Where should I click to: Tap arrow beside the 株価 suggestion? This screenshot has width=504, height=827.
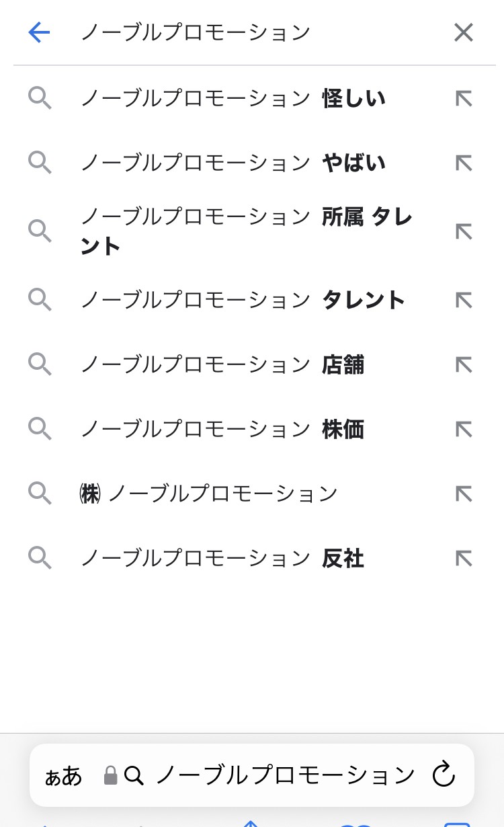tap(464, 429)
